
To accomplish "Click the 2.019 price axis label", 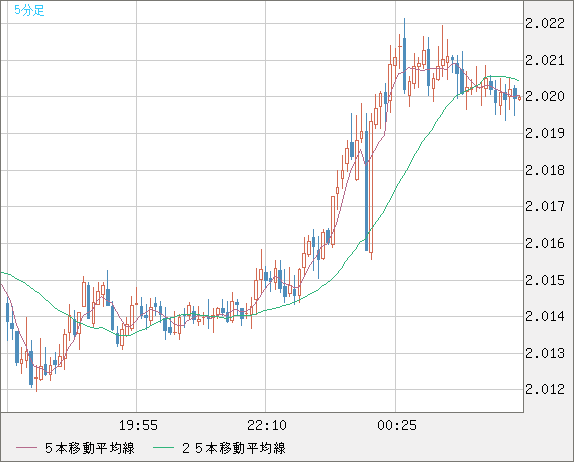I will point(545,133).
